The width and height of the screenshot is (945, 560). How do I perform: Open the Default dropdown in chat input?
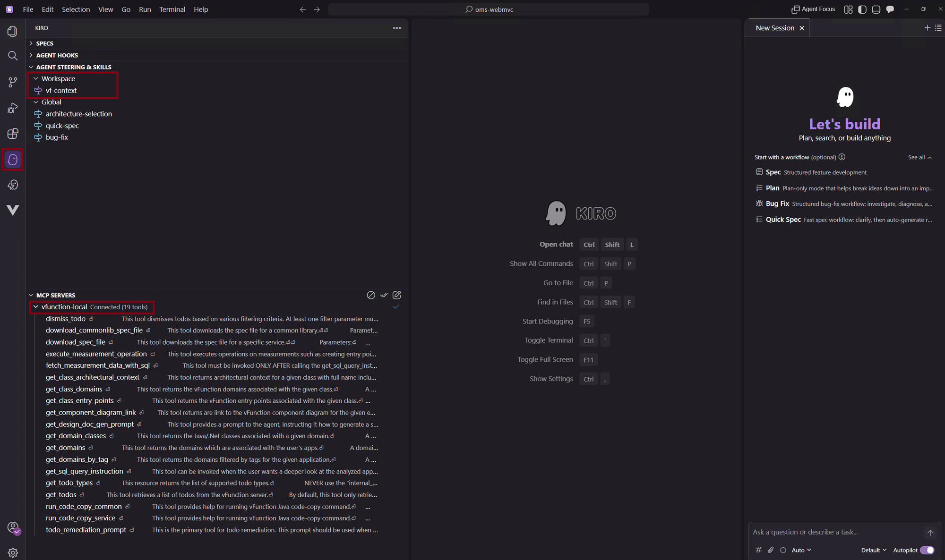[874, 550]
